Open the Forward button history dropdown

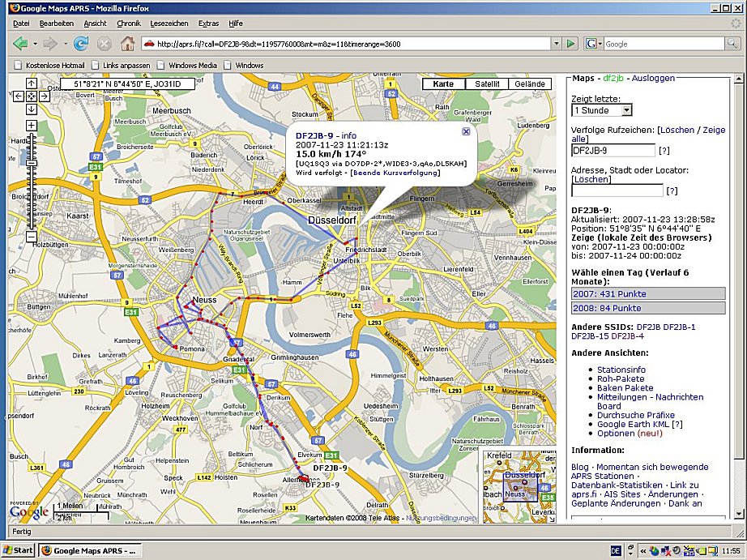pyautogui.click(x=66, y=45)
